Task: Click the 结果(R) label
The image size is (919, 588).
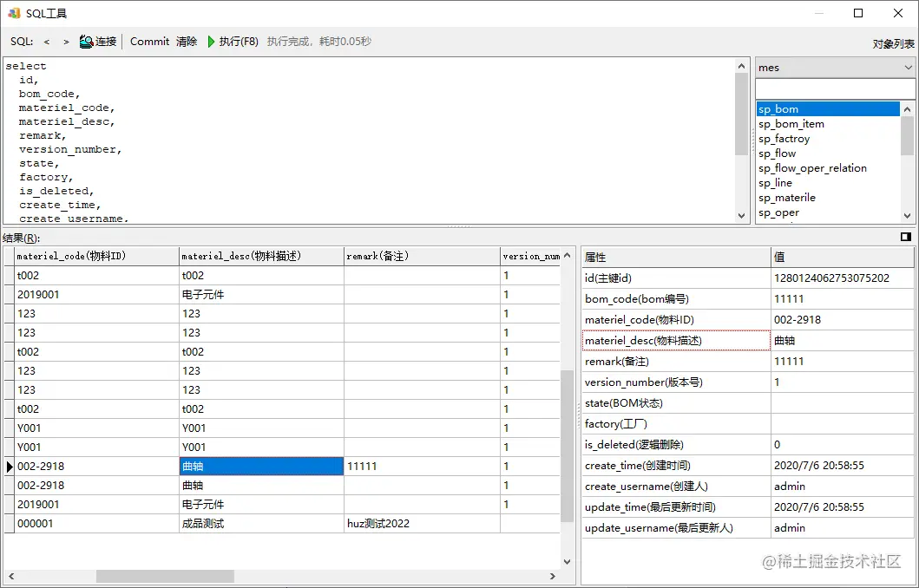Action: [x=21, y=238]
